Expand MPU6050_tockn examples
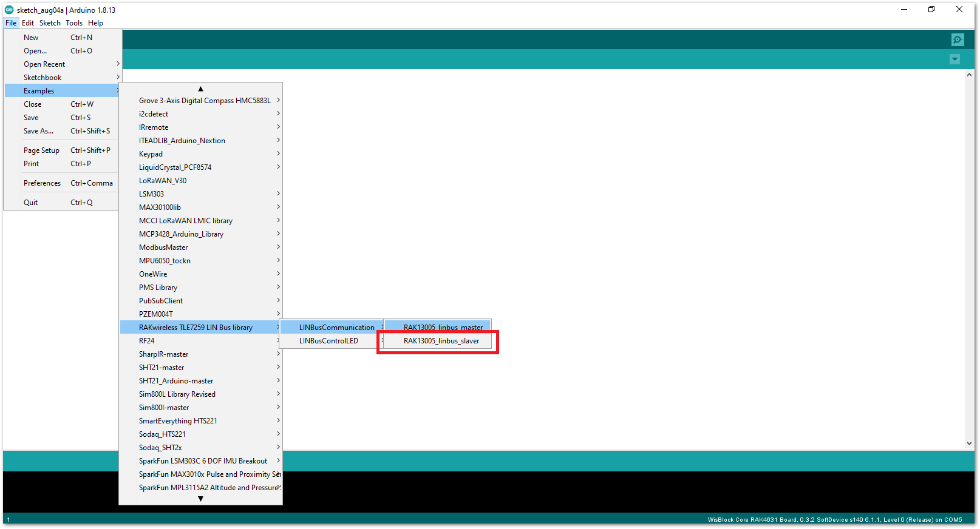The image size is (980, 529). [x=201, y=261]
